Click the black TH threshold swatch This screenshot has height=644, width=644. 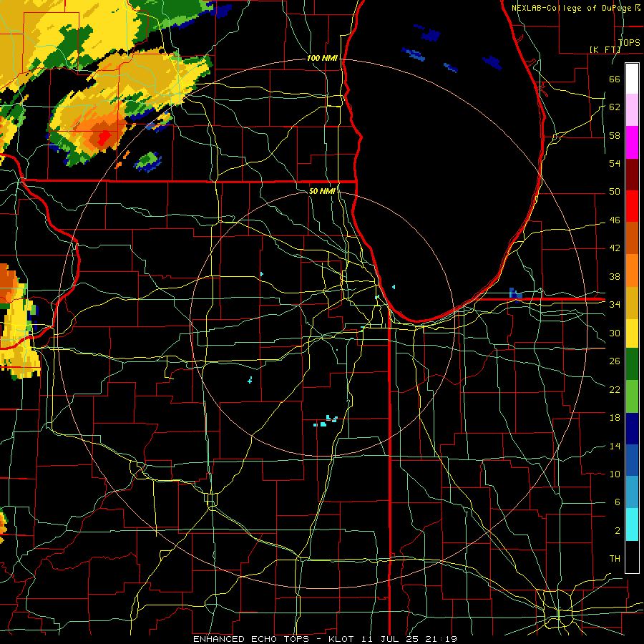(x=632, y=557)
